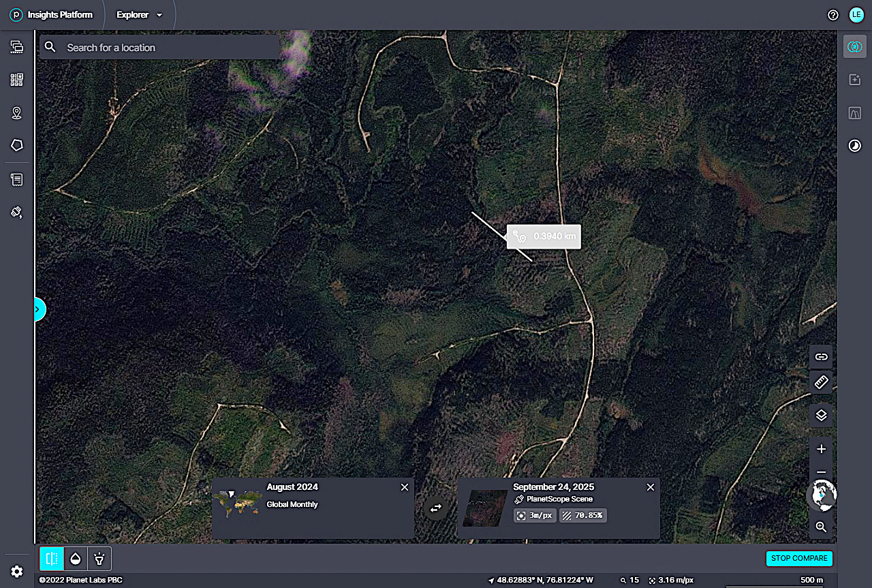Copy the shareable link via chain icon
This screenshot has width=872, height=588.
pos(821,356)
